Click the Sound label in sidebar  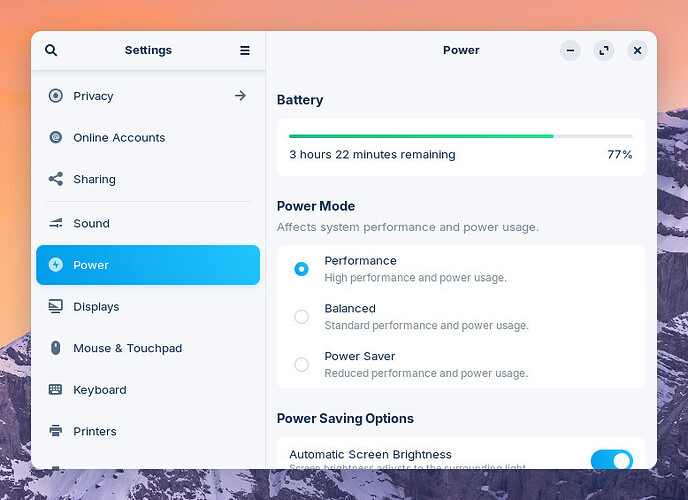[x=91, y=223]
